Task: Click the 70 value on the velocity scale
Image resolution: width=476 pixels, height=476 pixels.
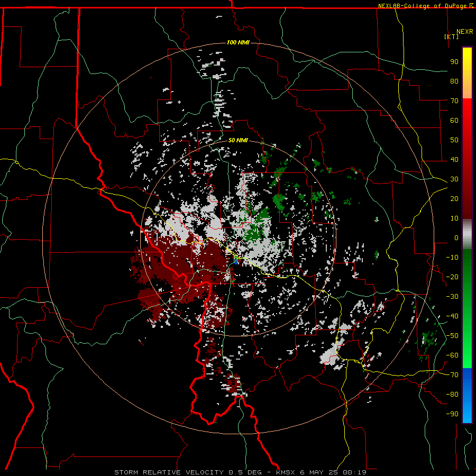Action: 454,101
